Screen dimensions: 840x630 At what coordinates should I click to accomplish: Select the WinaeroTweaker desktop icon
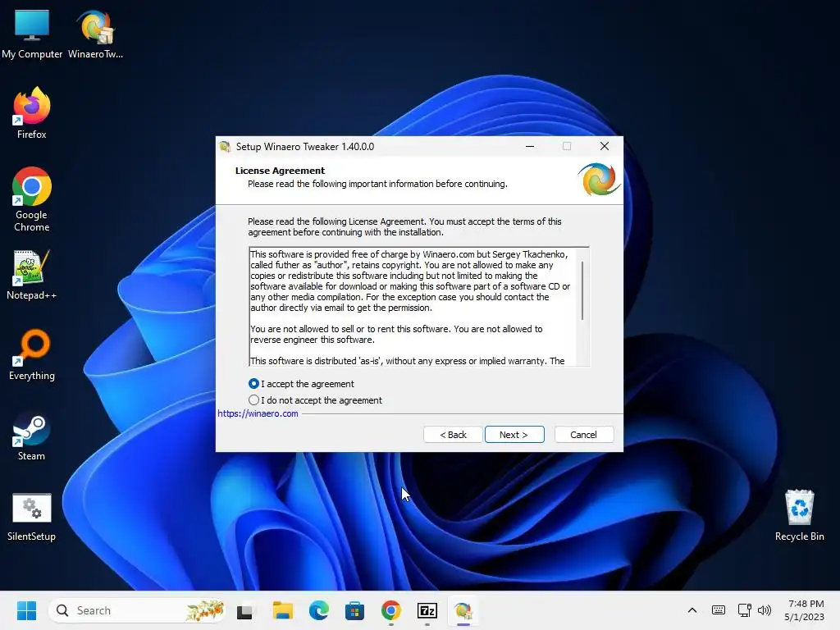pos(95,34)
